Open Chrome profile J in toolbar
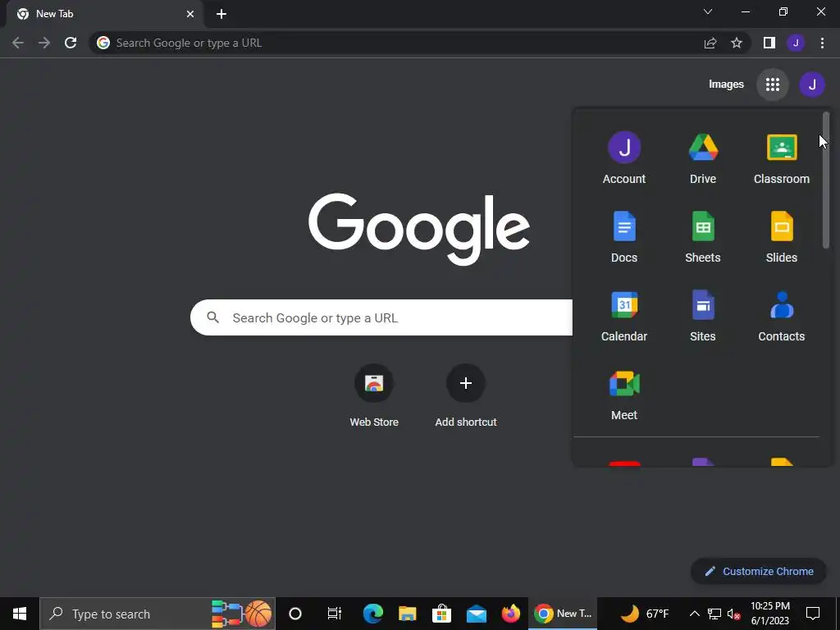This screenshot has width=840, height=630. click(x=796, y=43)
